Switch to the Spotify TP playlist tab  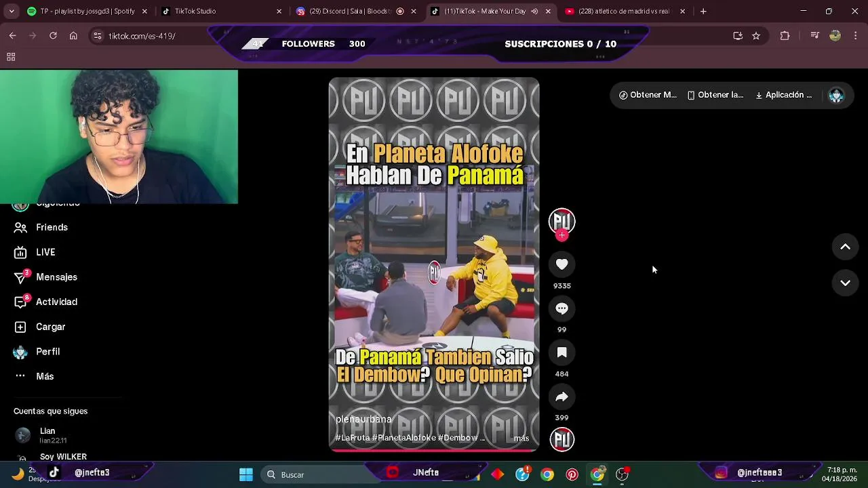pyautogui.click(x=87, y=12)
